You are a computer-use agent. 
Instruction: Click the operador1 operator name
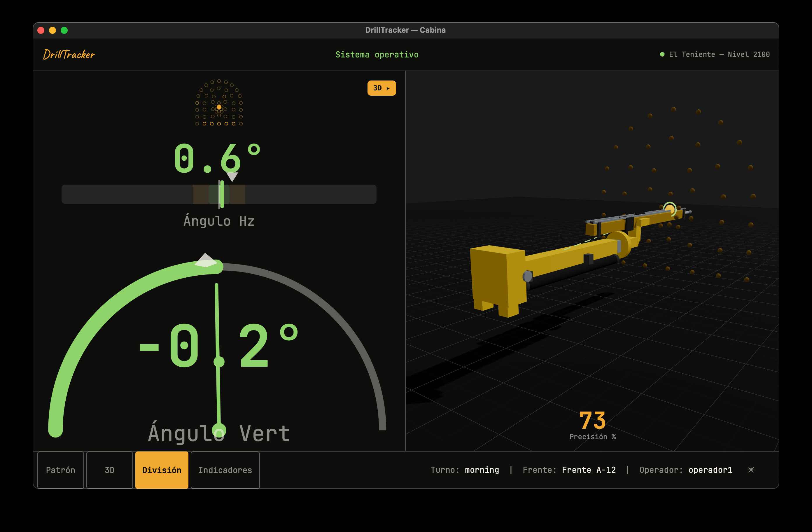tap(710, 470)
